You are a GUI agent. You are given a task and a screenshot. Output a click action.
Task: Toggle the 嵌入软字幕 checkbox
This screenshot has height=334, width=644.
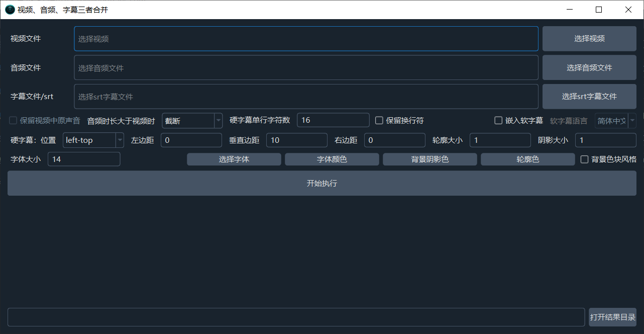click(499, 121)
